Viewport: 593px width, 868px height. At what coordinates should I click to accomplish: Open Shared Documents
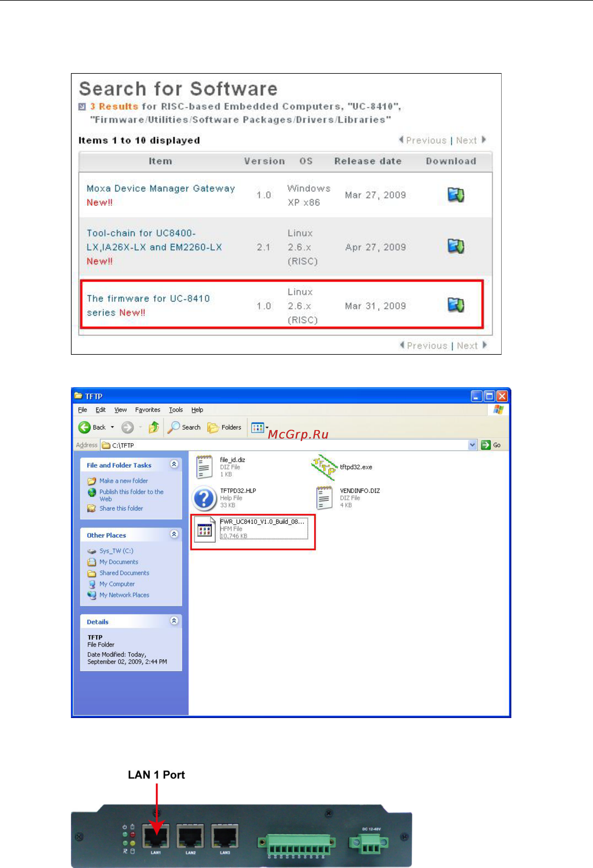[x=124, y=573]
